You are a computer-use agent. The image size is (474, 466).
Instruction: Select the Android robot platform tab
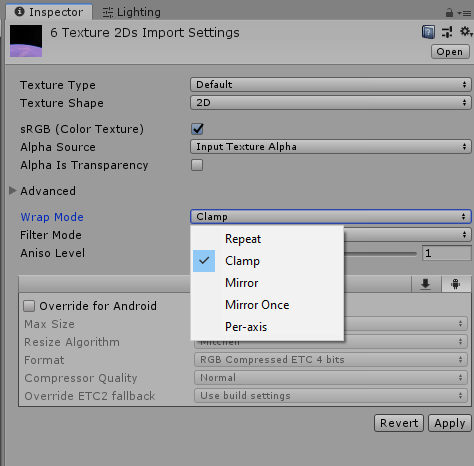pos(455,284)
